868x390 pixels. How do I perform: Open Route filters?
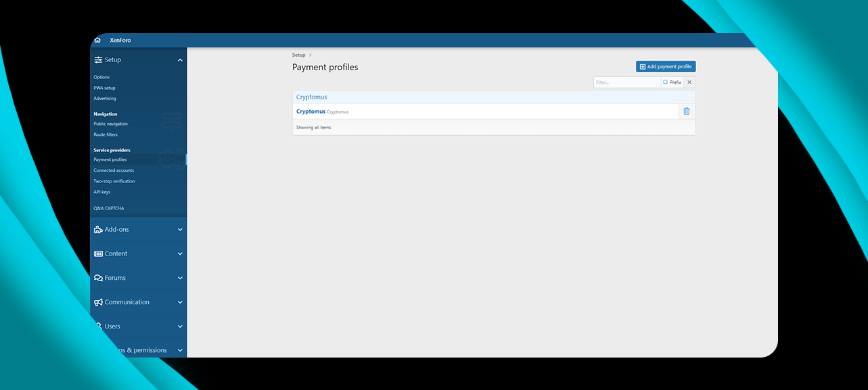[x=106, y=135]
